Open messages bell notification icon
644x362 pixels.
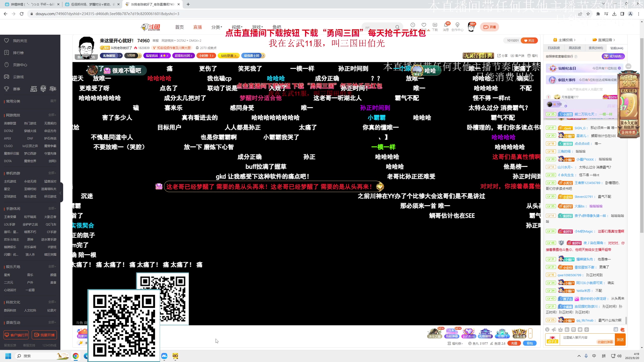(x=446, y=25)
